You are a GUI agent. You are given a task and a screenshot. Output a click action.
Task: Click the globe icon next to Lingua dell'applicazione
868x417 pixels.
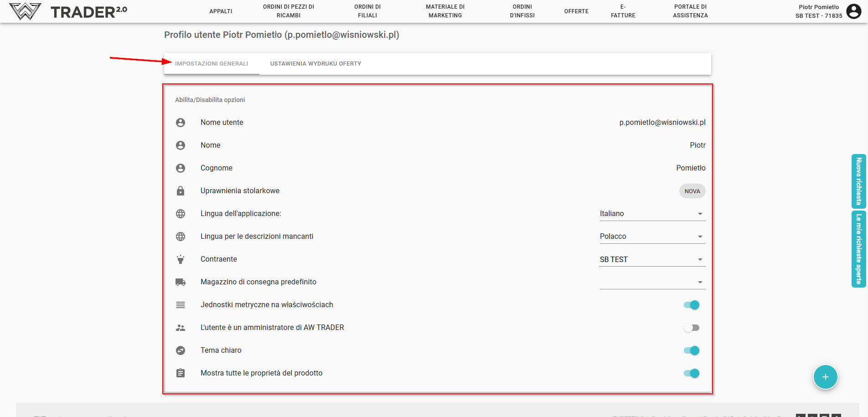[x=181, y=214]
